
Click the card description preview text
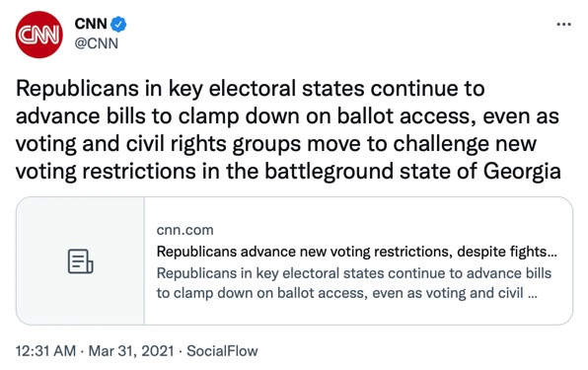pos(353,283)
